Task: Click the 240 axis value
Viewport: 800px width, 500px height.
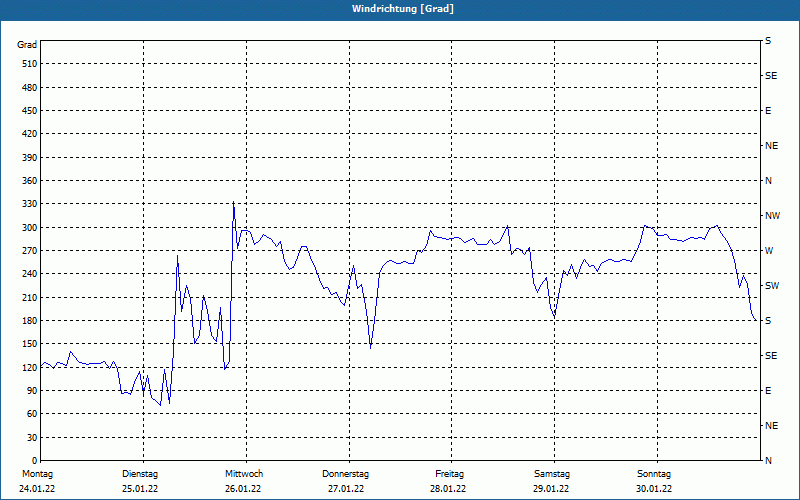Action: click(30, 274)
